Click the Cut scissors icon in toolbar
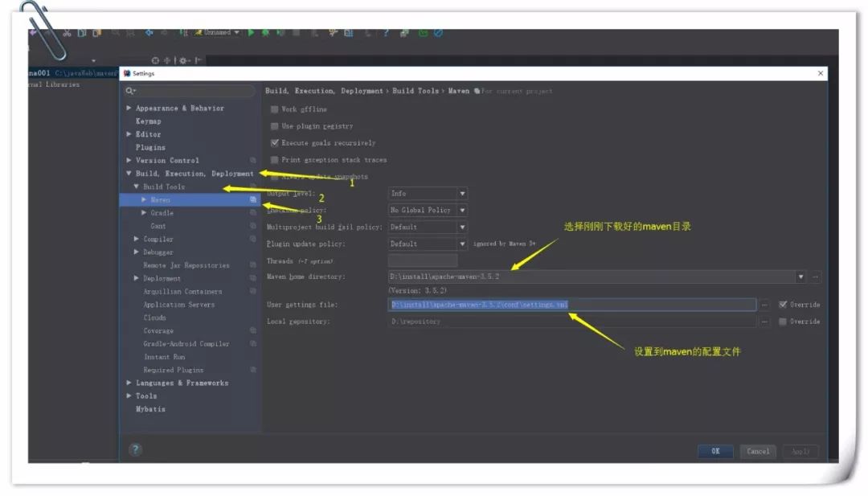This screenshot has width=868, height=496. (68, 33)
